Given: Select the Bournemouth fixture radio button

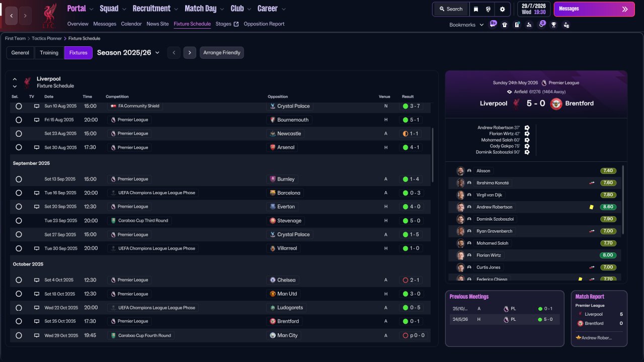Looking at the screenshot, I should (19, 120).
